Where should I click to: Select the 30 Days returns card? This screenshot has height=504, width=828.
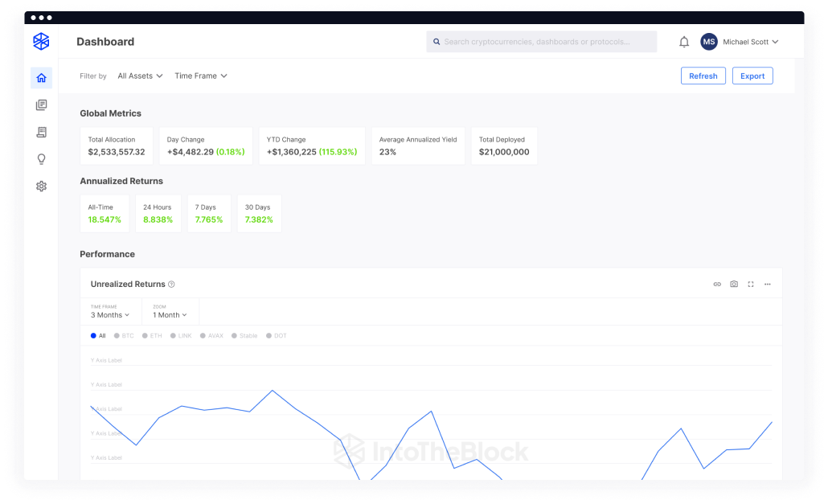pyautogui.click(x=260, y=214)
